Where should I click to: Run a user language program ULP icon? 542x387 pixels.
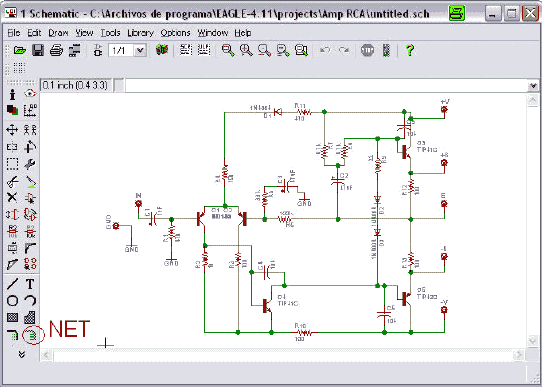point(204,50)
